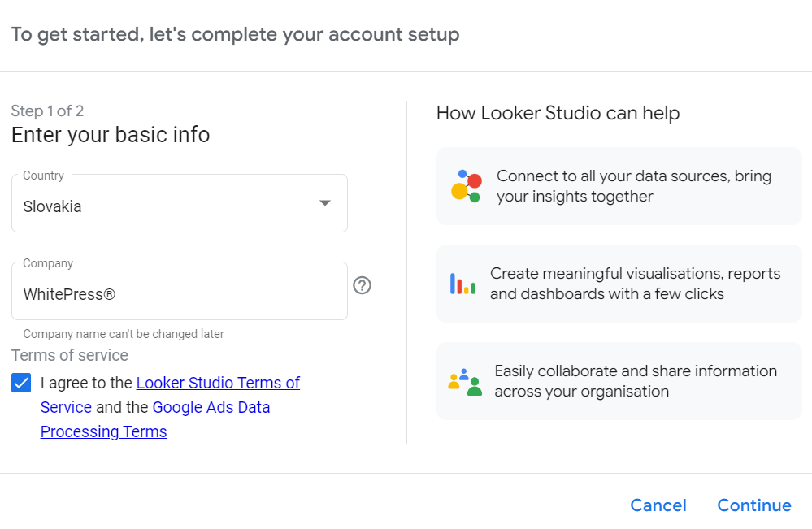Click the bar chart visualisations icon
Image resolution: width=812 pixels, height=529 pixels.
tap(462, 284)
